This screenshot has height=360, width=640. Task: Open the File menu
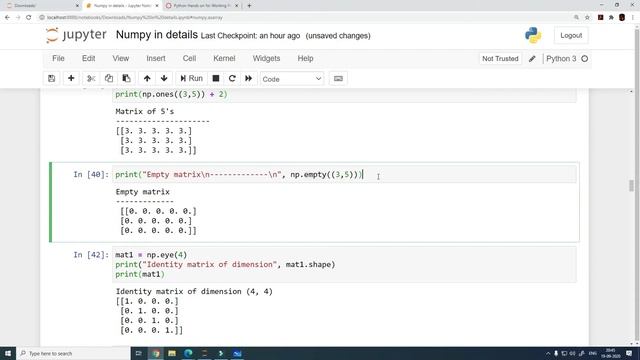coord(58,58)
